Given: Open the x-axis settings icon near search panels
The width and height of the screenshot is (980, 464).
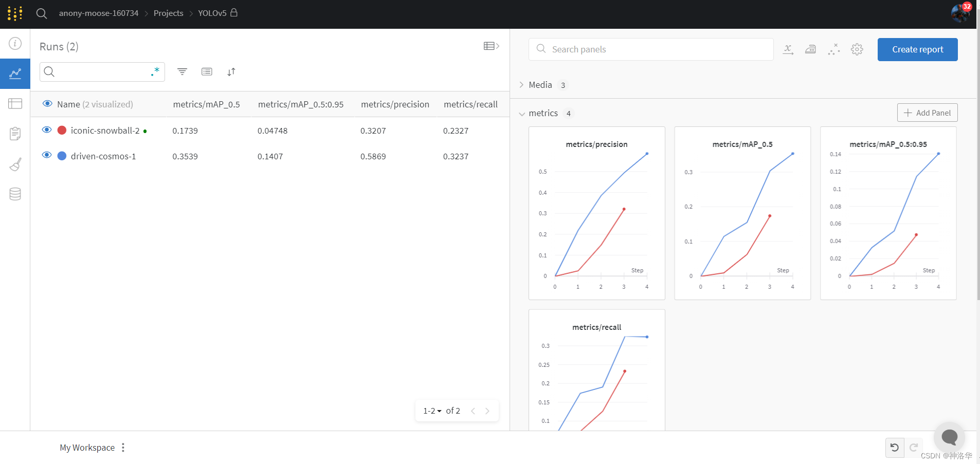Looking at the screenshot, I should point(788,49).
